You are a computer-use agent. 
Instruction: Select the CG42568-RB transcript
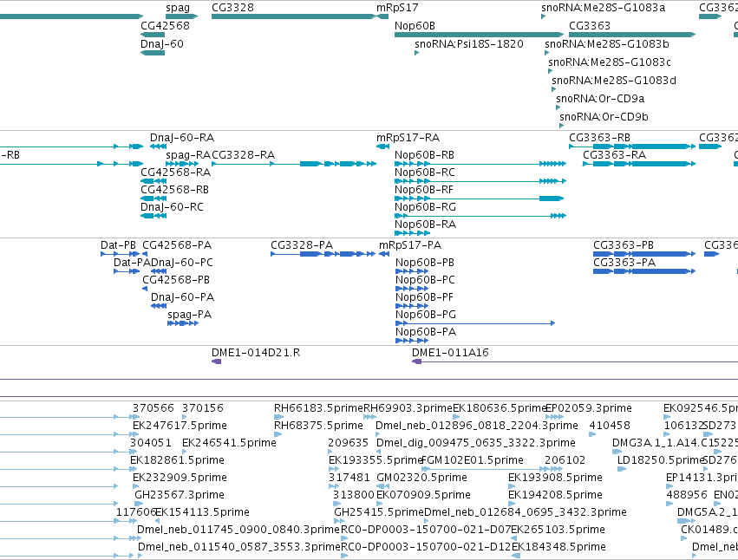click(153, 199)
